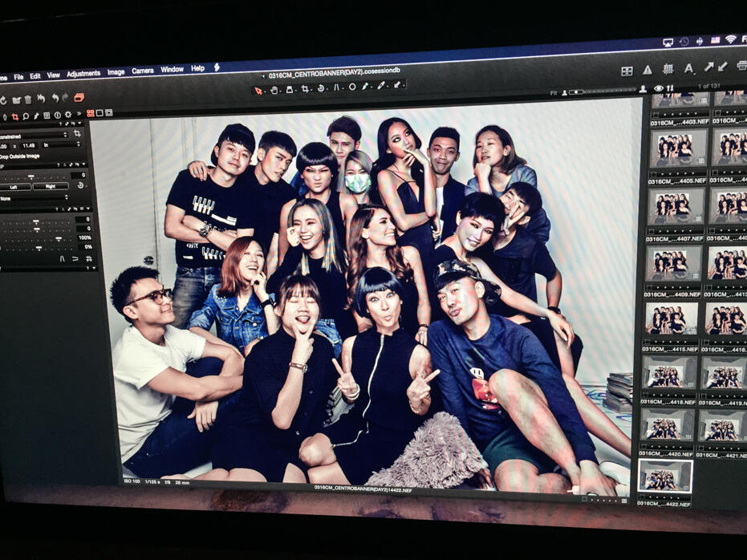Open the Crop panel menu arrow
747x560 pixels.
79,123
